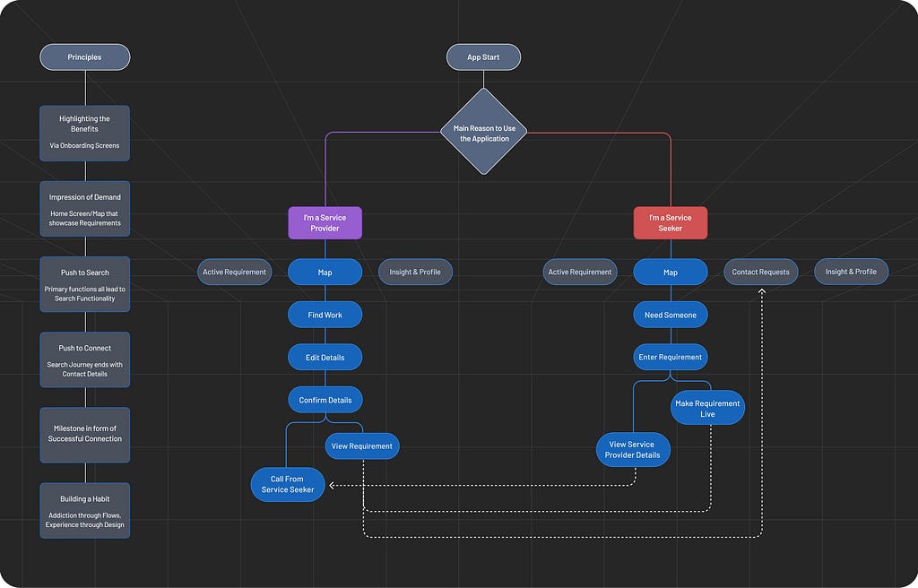The height and width of the screenshot is (588, 918).
Task: Click 'Primary functions all lead to Search Functionality' text
Action: pyautogui.click(x=85, y=294)
